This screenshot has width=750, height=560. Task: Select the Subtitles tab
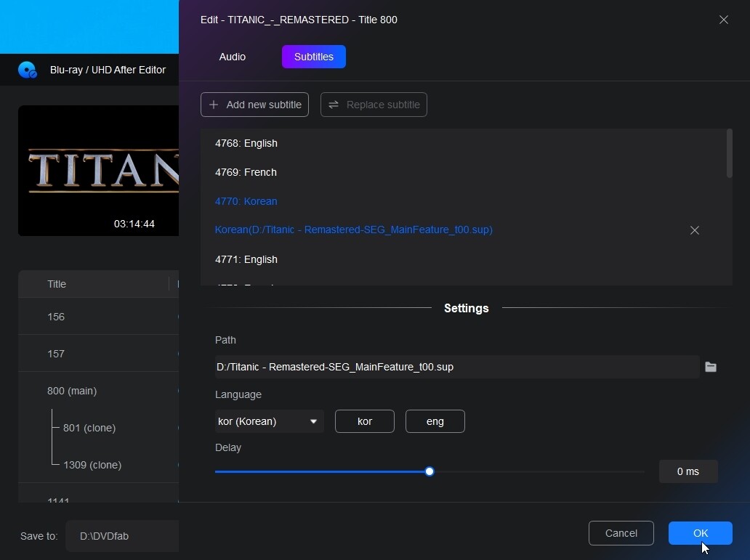click(x=313, y=57)
